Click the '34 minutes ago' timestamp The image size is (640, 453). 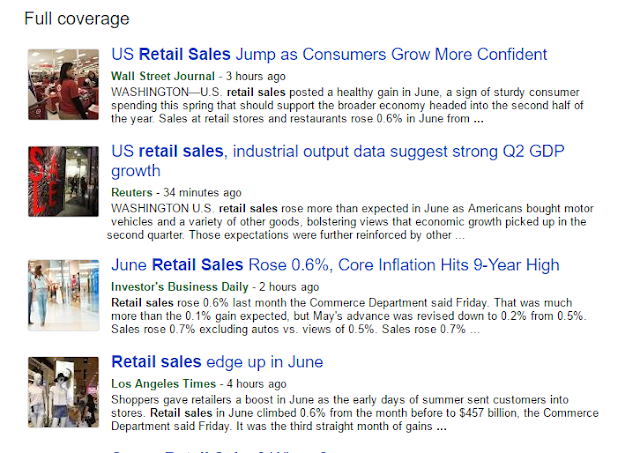click(201, 192)
